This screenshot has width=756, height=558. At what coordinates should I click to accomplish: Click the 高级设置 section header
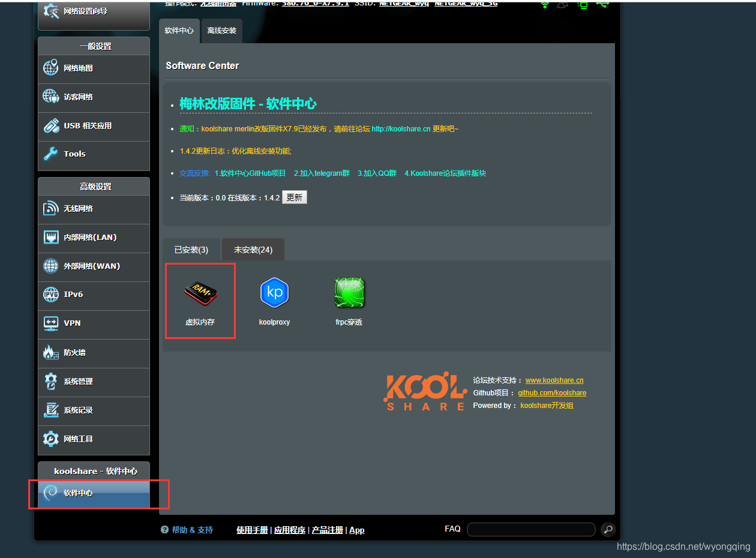[95, 187]
